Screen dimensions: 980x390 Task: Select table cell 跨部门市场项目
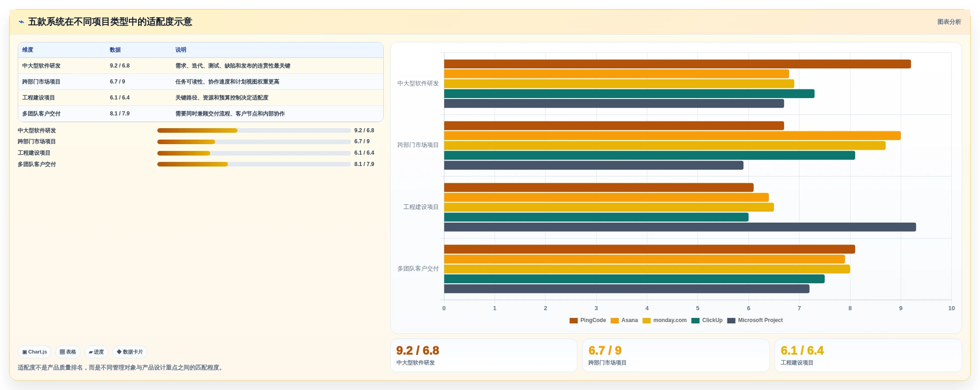pyautogui.click(x=41, y=82)
